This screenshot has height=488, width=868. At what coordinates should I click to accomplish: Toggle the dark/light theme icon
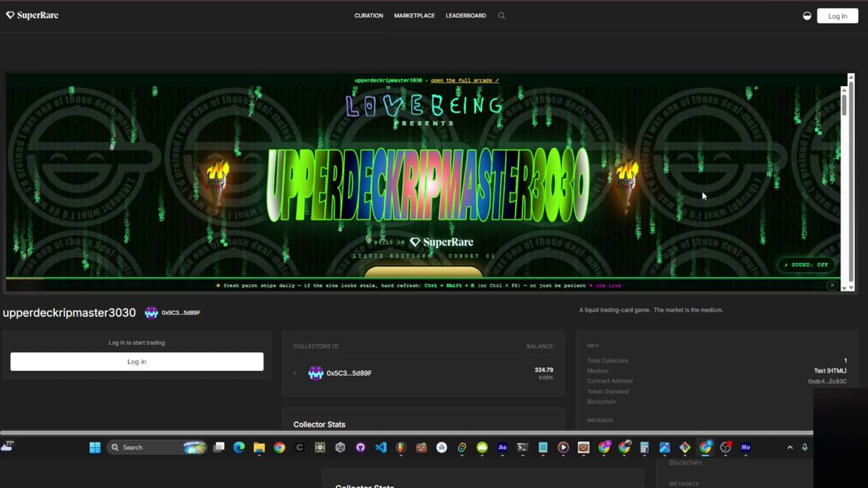(x=807, y=16)
